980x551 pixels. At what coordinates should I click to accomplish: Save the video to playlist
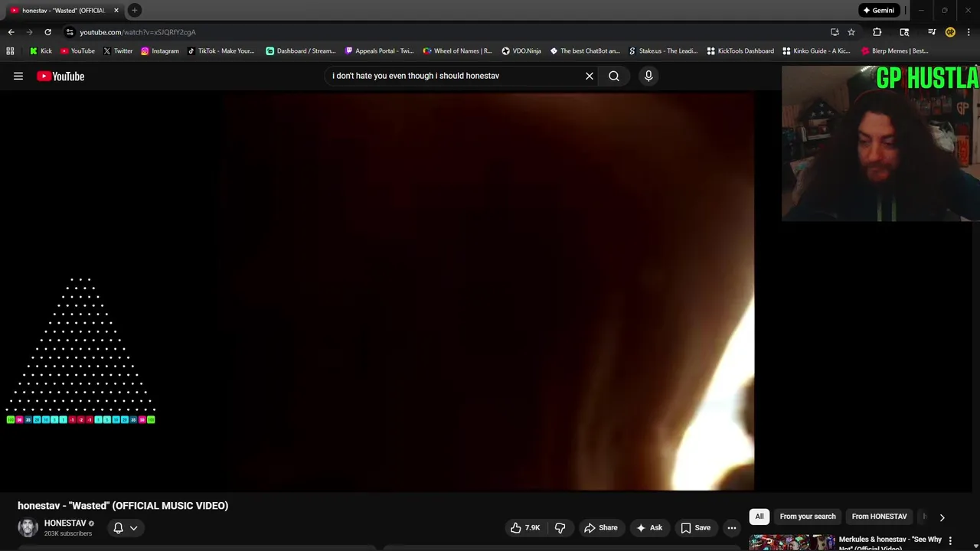pos(696,528)
